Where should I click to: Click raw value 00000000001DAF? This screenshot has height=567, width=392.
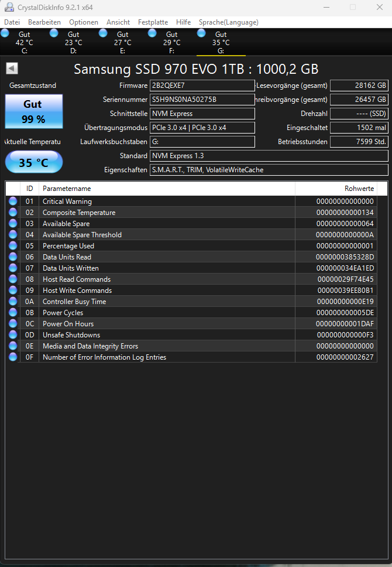click(345, 324)
